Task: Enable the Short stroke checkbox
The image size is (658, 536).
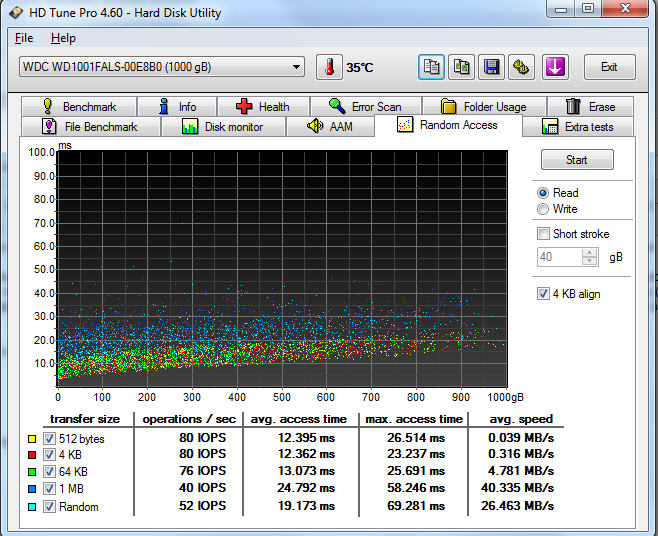Action: point(543,234)
